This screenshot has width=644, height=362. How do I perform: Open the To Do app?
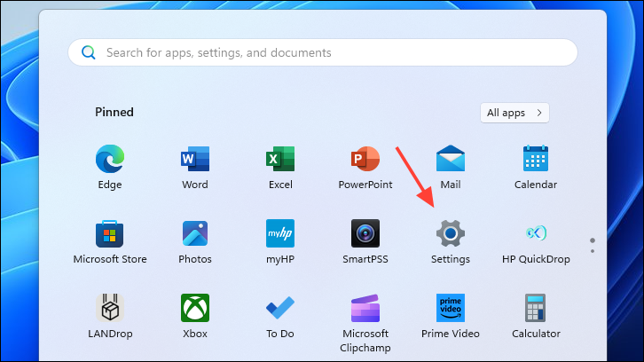click(280, 308)
